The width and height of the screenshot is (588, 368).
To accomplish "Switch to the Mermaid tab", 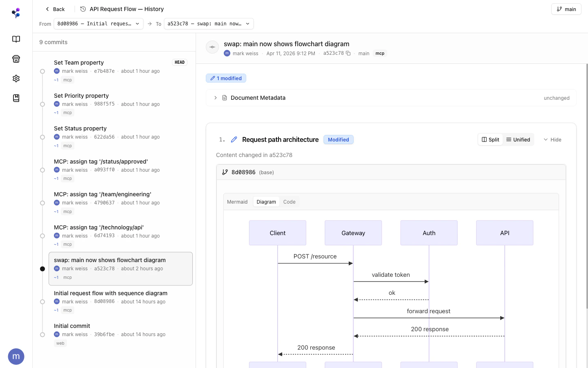I will pyautogui.click(x=237, y=202).
